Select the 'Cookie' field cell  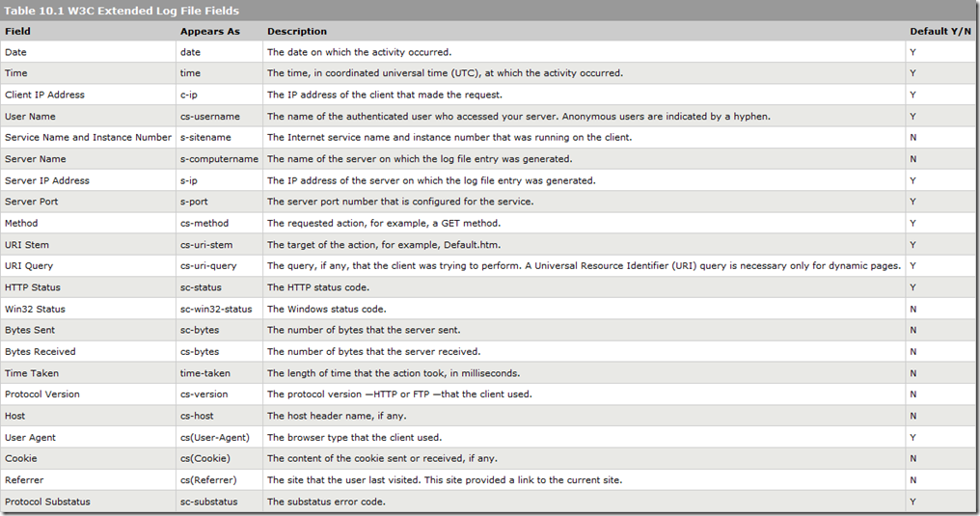click(x=88, y=458)
